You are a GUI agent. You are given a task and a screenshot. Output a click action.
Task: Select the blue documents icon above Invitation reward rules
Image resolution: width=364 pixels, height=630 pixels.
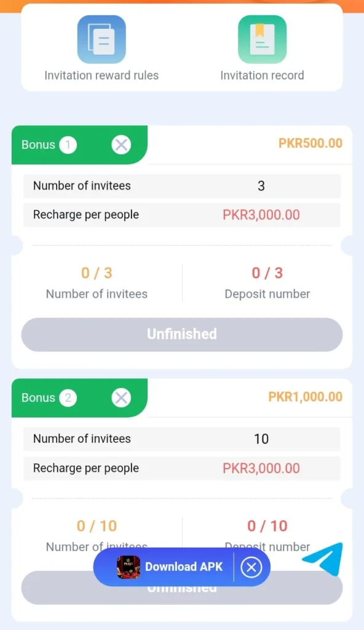click(x=101, y=38)
